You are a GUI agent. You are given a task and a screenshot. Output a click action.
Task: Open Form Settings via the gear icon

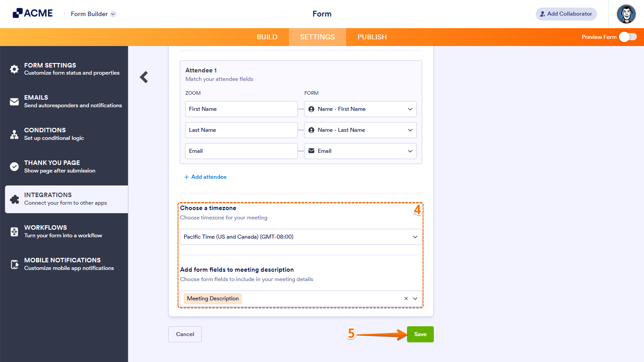(x=13, y=68)
